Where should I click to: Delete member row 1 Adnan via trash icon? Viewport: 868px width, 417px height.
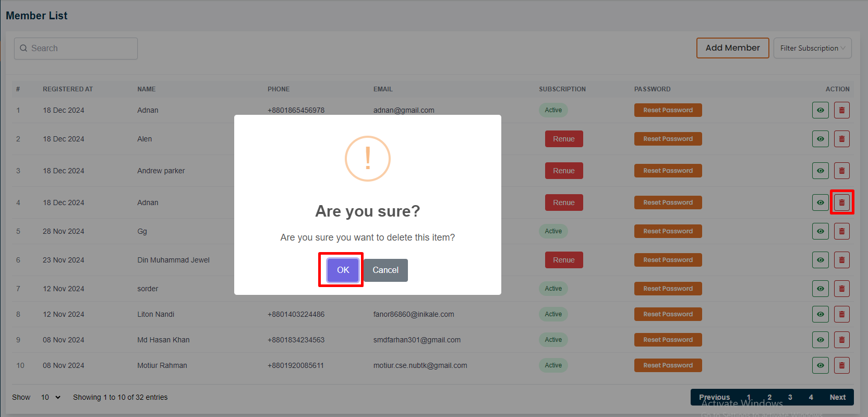tap(841, 110)
